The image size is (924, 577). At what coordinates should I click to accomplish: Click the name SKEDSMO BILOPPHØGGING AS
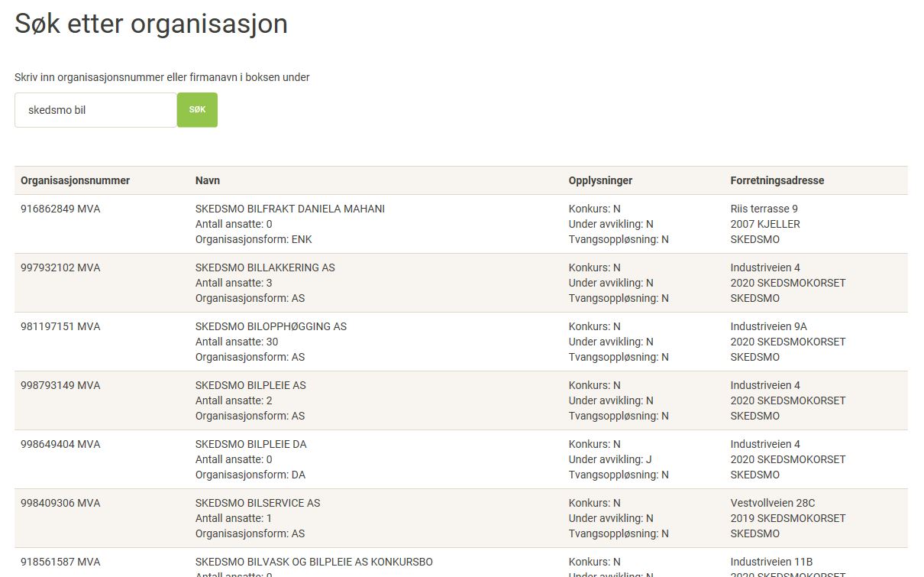(271, 326)
